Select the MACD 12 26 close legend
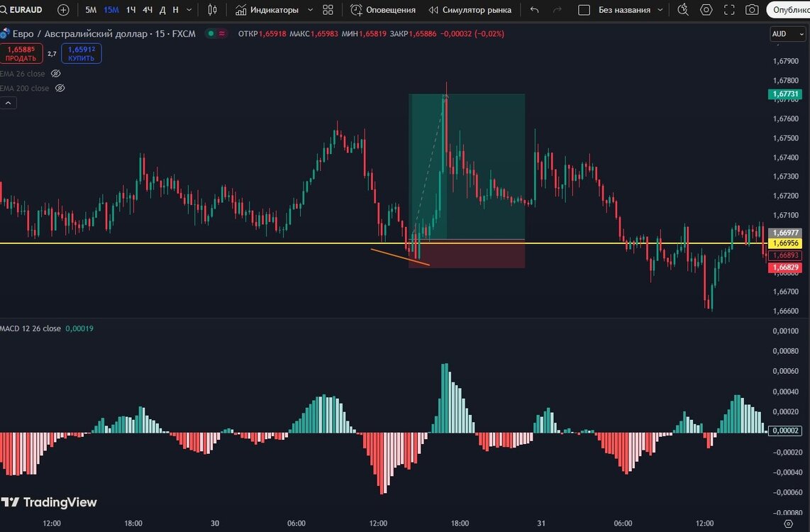This screenshot has height=532, width=810. [30, 328]
